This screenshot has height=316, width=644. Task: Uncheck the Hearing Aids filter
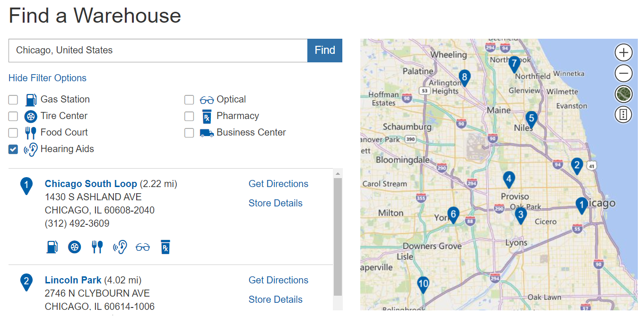[x=13, y=149]
